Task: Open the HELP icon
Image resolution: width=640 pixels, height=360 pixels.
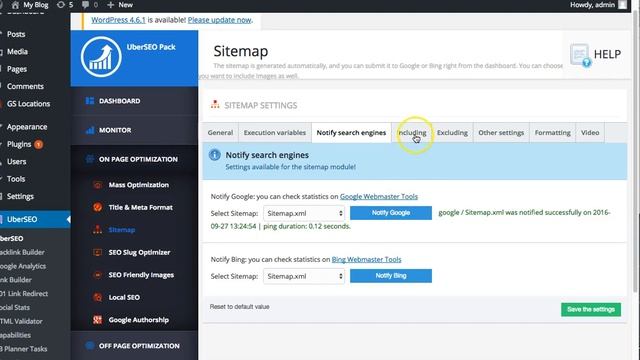Action: 580,55
